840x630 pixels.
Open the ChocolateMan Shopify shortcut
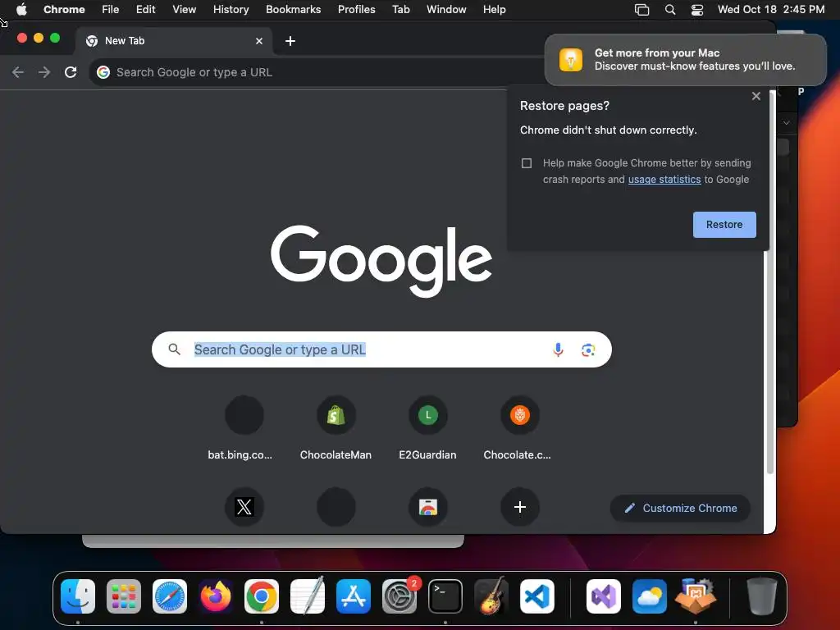pyautogui.click(x=336, y=428)
